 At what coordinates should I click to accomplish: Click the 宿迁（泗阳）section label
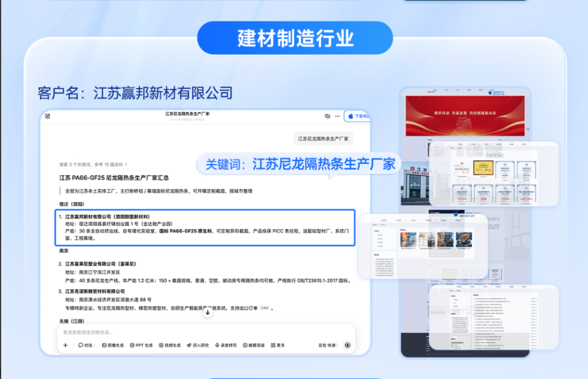click(x=72, y=204)
